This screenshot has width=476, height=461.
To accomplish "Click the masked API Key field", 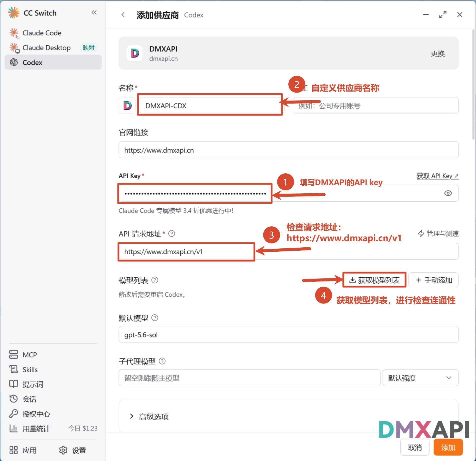I will 288,193.
